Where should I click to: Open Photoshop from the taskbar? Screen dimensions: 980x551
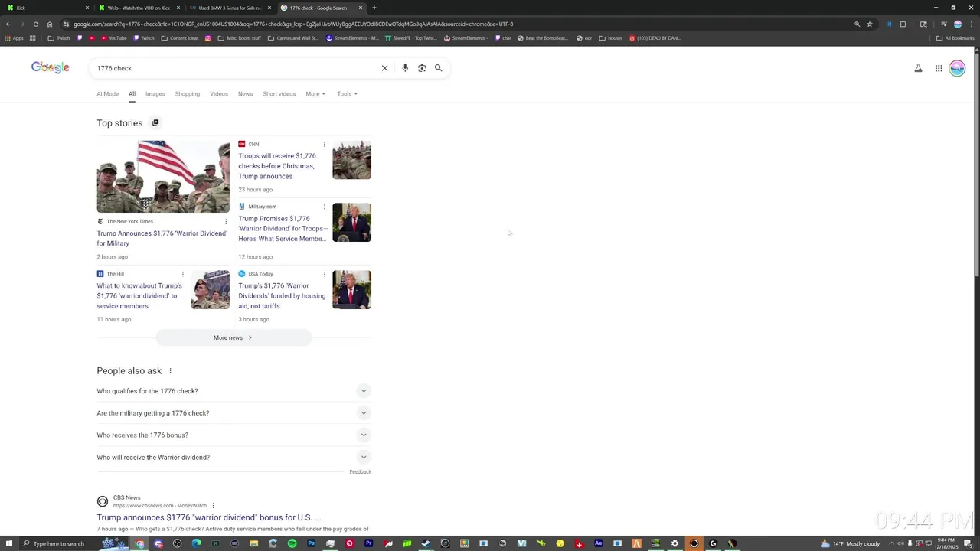click(311, 543)
